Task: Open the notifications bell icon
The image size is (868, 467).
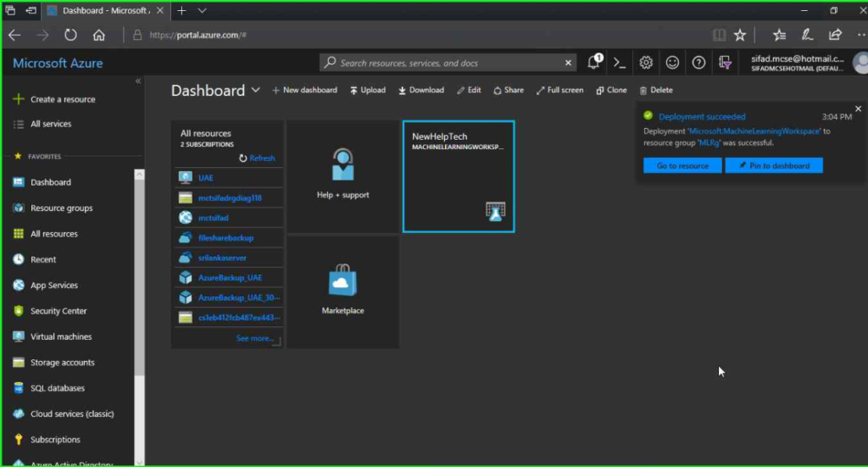Action: 594,62
